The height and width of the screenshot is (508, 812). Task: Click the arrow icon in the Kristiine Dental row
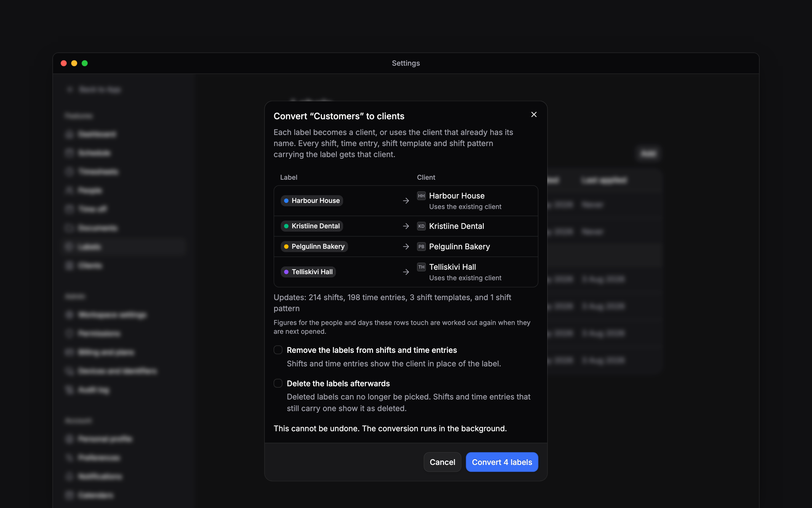tap(406, 226)
